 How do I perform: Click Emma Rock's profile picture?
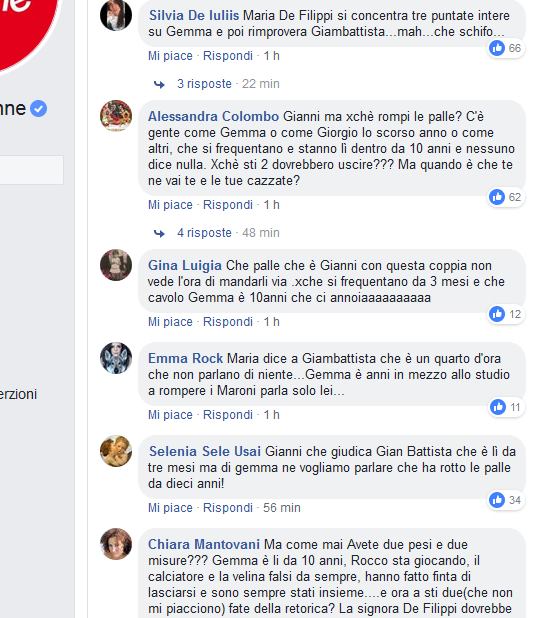click(x=116, y=358)
